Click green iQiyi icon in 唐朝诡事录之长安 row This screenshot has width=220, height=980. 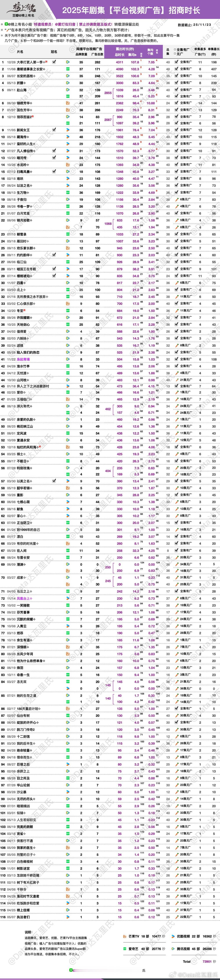pyautogui.click(x=68, y=69)
